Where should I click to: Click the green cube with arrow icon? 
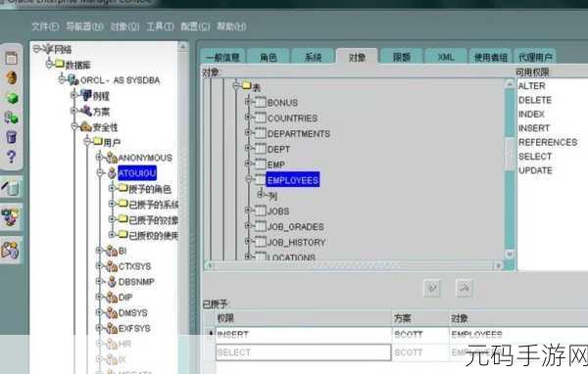pos(11,117)
